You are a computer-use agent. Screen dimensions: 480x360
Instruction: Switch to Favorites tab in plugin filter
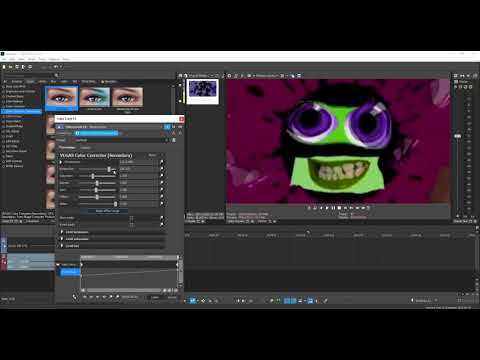(x=109, y=81)
